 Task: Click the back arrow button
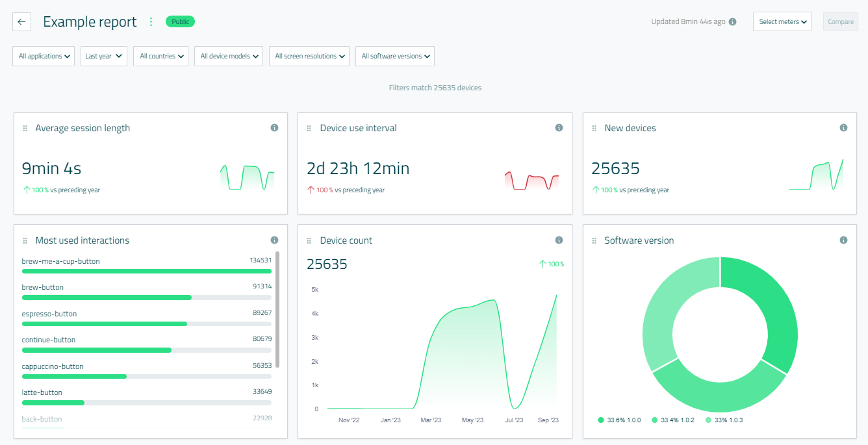tap(21, 21)
